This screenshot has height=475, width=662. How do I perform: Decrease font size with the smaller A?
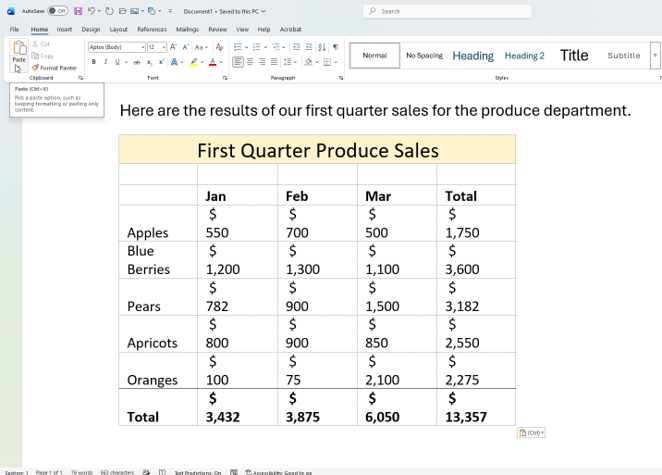(x=185, y=47)
